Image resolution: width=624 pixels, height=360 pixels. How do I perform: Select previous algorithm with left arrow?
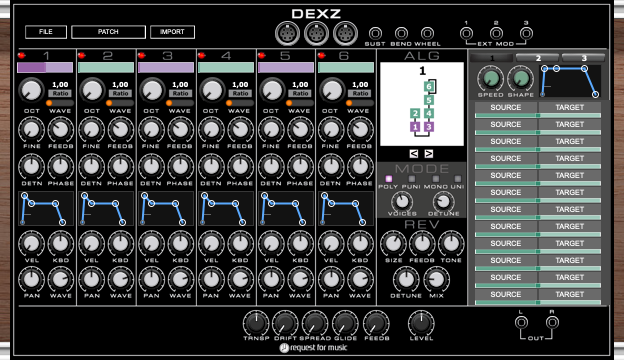(413, 154)
